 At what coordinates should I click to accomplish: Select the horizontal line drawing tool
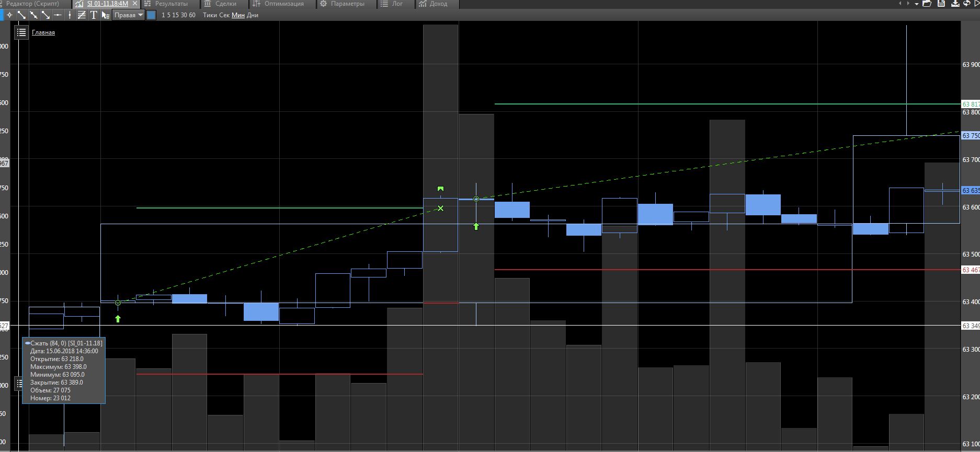tap(58, 15)
